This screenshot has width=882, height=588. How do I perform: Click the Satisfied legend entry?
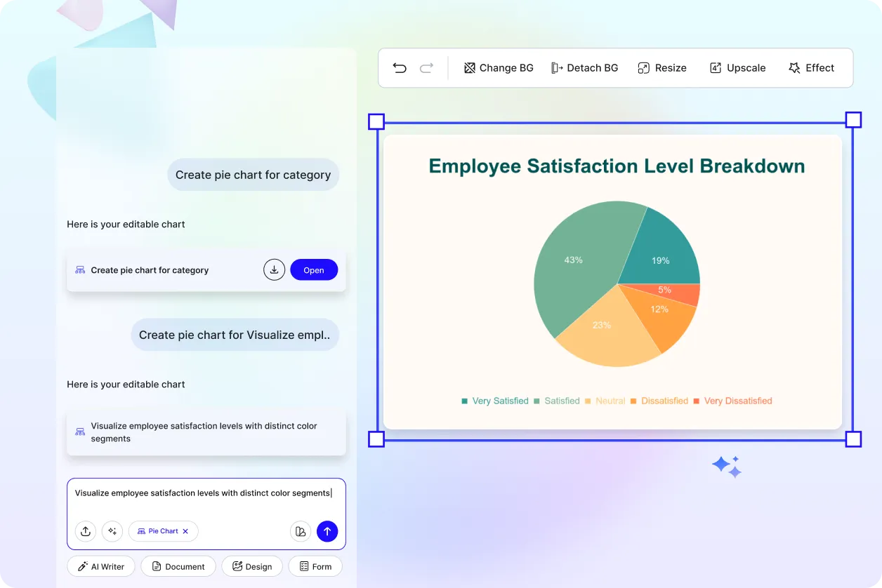(557, 401)
